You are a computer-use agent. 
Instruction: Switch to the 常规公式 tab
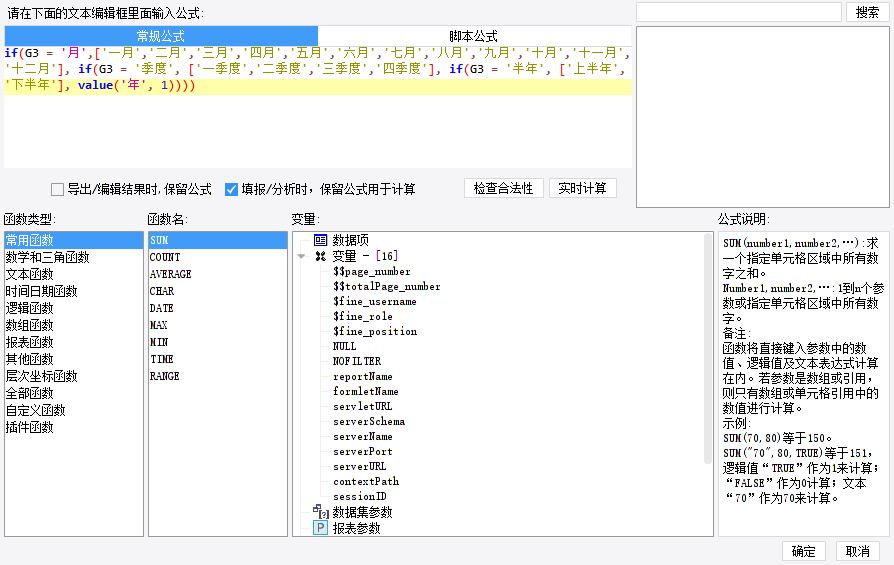pyautogui.click(x=161, y=36)
